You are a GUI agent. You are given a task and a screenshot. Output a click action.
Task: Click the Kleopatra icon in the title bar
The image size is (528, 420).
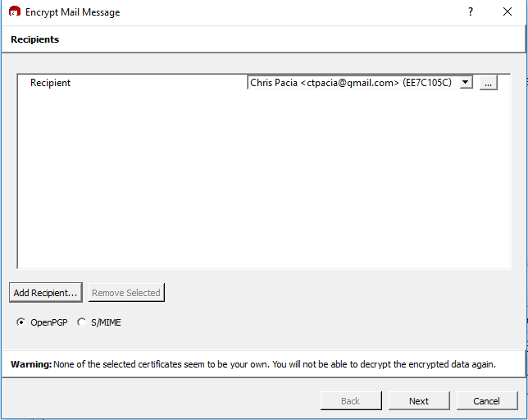click(x=14, y=12)
